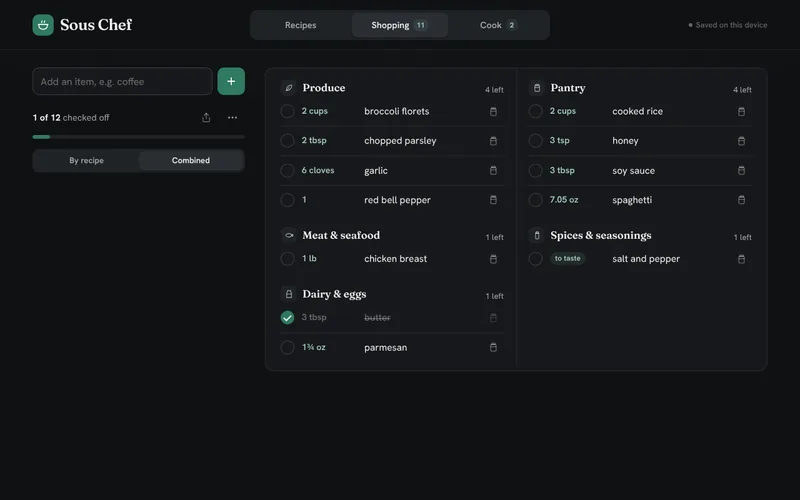The height and width of the screenshot is (500, 800).
Task: Check off soy sauce
Action: click(535, 170)
